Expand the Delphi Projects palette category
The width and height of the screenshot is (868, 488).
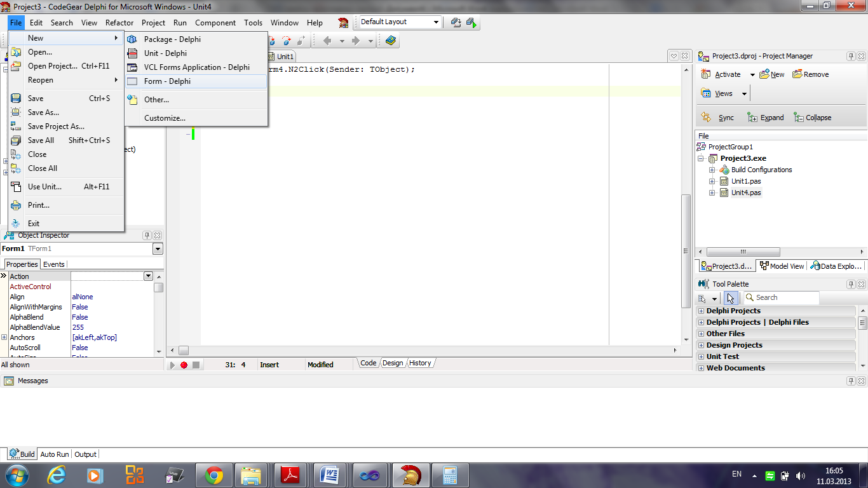pos(702,311)
